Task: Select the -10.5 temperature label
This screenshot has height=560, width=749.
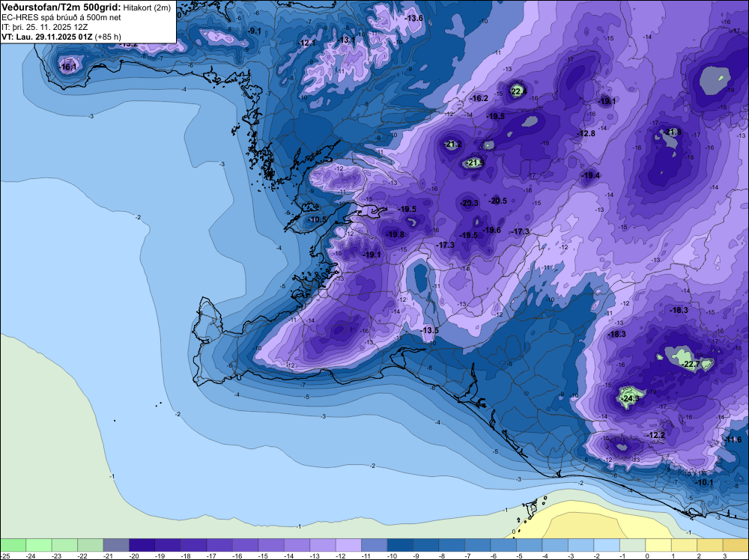Action: tap(317, 219)
